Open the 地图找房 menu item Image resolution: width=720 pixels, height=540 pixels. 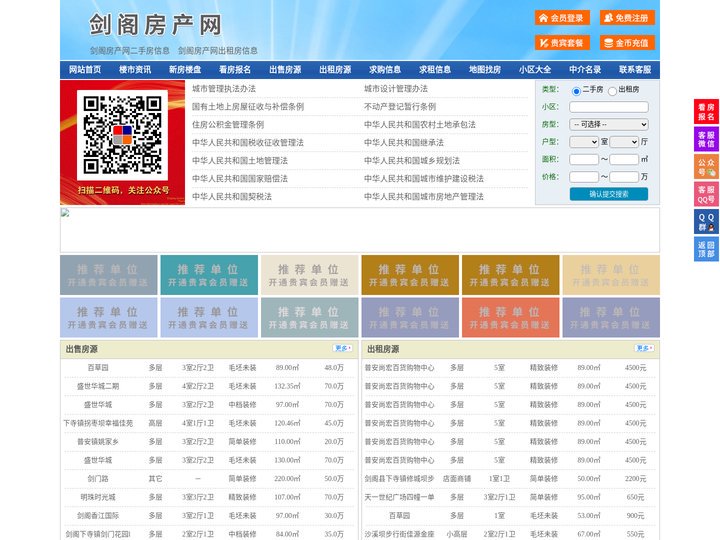pos(485,70)
